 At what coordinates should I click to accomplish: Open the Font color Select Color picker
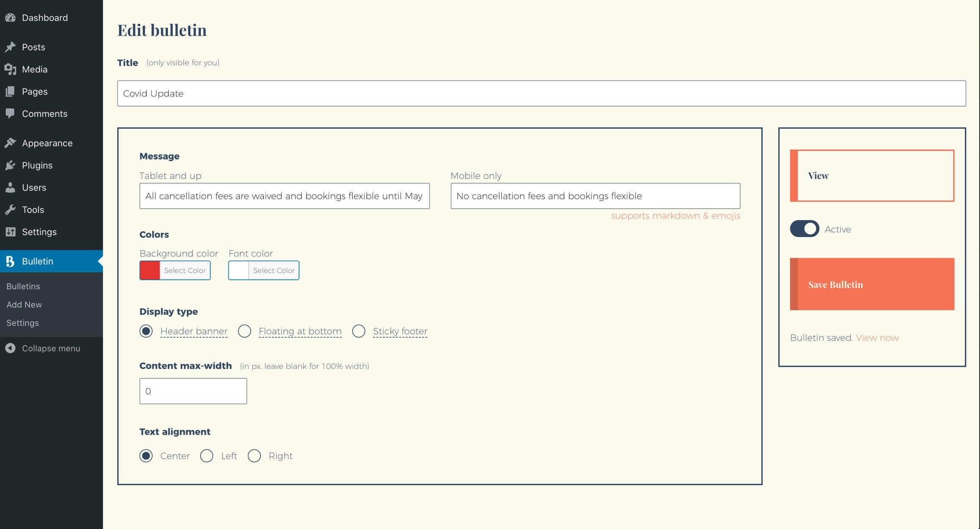[273, 270]
